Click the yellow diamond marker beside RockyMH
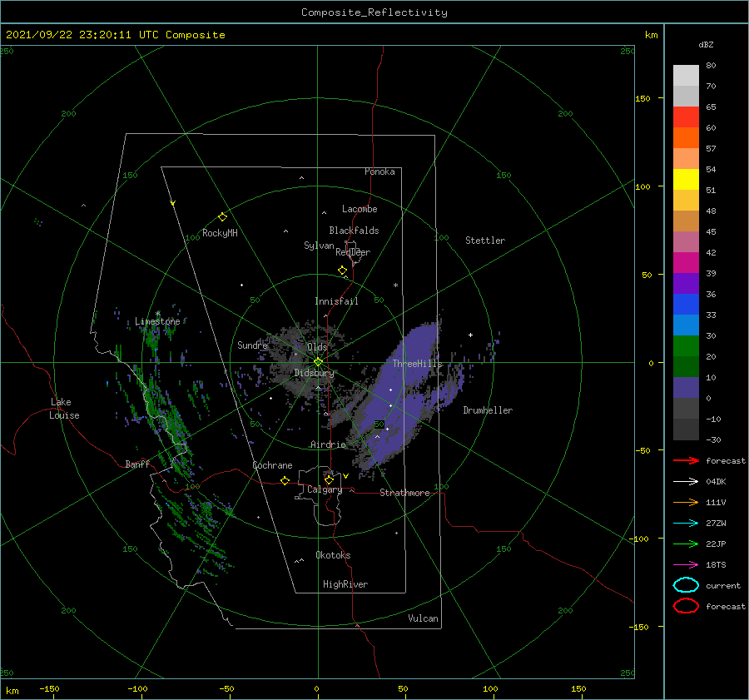The image size is (749, 700). coord(222,217)
